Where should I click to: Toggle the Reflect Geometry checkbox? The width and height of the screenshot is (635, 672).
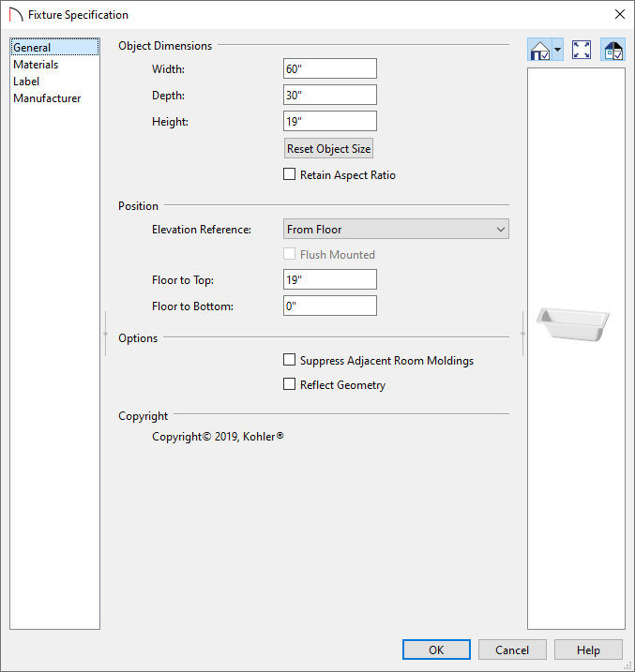[x=290, y=384]
